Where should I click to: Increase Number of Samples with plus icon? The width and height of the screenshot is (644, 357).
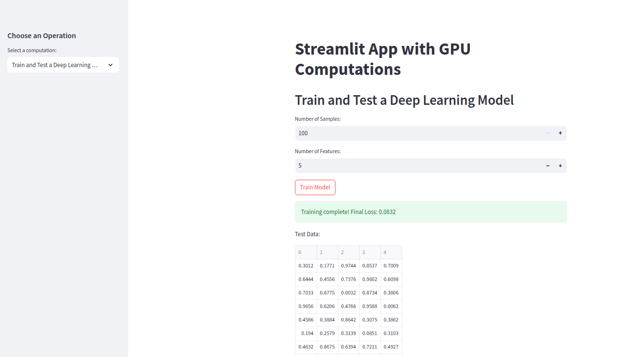(x=560, y=133)
